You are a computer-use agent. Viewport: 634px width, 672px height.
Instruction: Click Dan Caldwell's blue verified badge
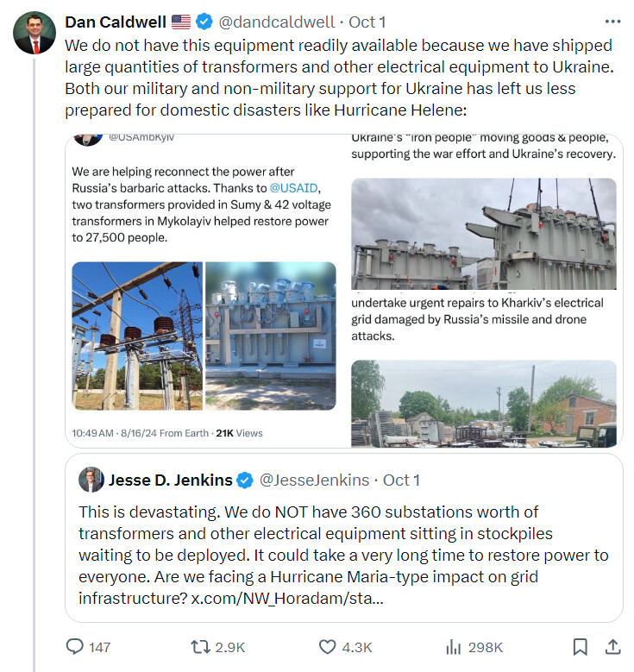coord(205,22)
